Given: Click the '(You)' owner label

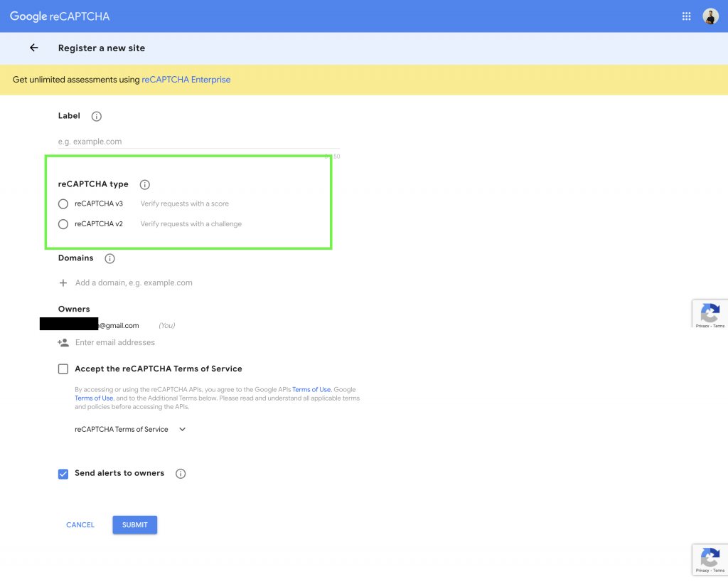Looking at the screenshot, I should [x=166, y=326].
